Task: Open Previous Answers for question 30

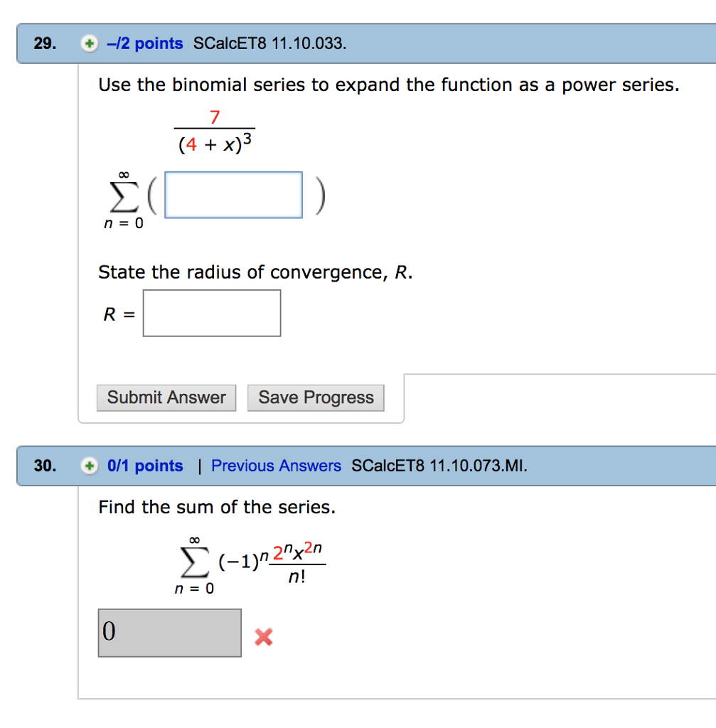Action: tap(277, 466)
